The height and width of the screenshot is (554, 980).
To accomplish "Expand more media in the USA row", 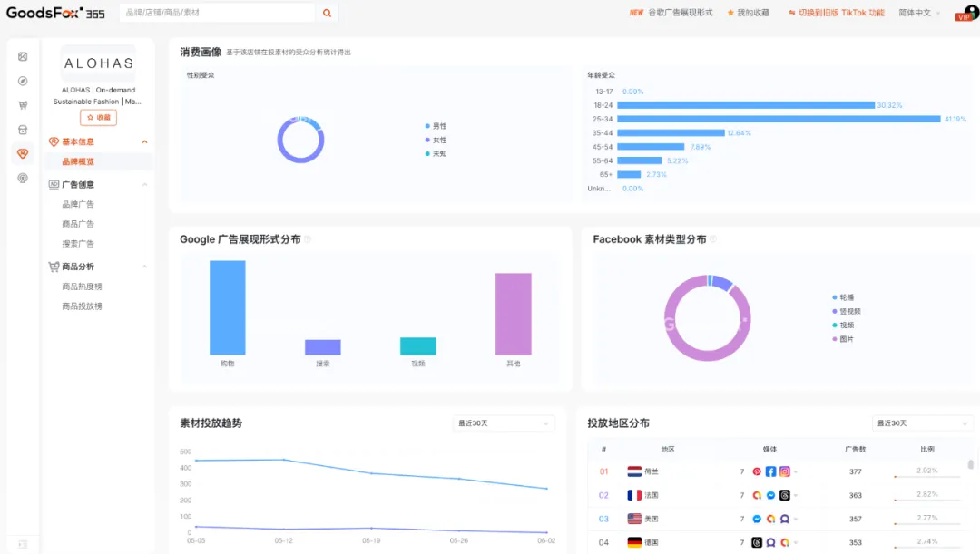I will pyautogui.click(x=796, y=519).
